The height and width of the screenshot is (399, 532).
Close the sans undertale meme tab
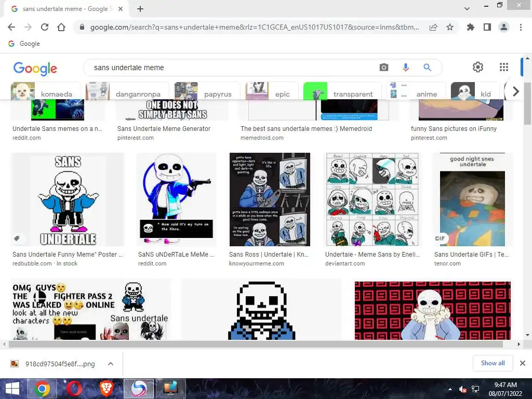click(x=121, y=9)
